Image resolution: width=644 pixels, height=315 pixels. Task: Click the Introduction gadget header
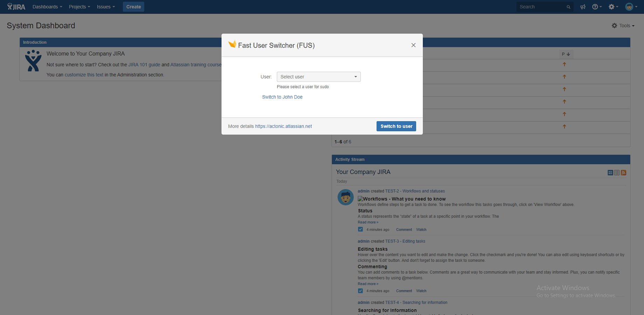click(x=120, y=42)
